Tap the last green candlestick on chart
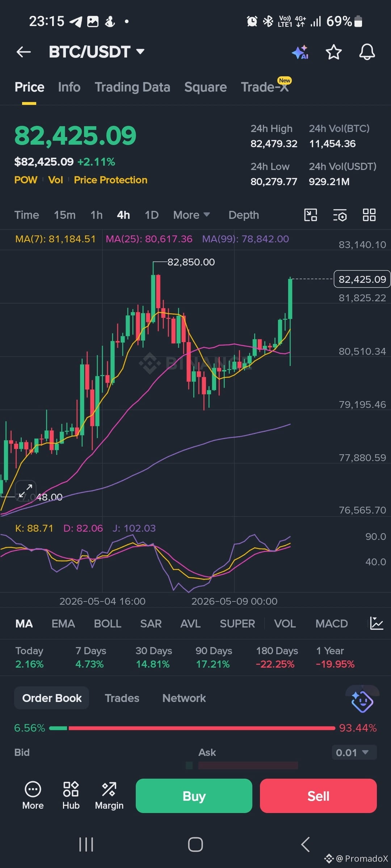 click(290, 299)
